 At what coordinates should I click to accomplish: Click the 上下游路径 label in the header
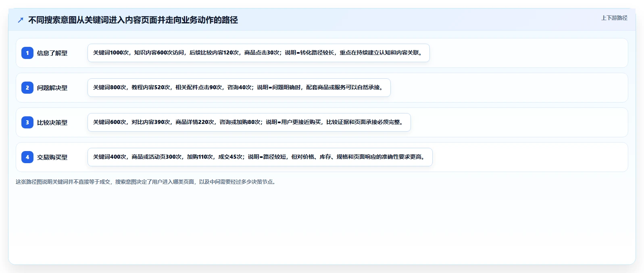coord(614,18)
